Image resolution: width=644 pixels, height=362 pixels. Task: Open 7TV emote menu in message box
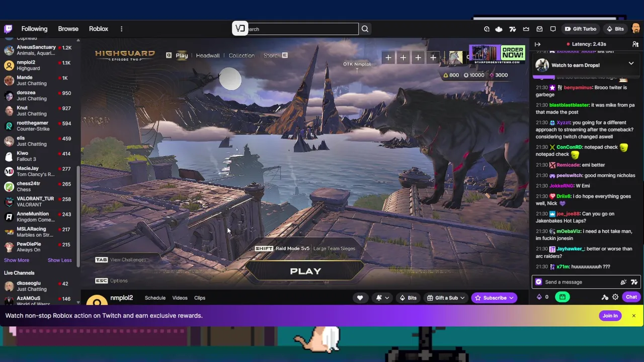[634, 282]
